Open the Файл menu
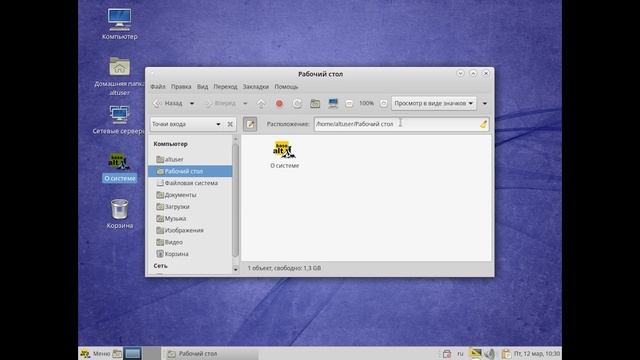Viewport: 640px width, 360px height. click(x=158, y=87)
